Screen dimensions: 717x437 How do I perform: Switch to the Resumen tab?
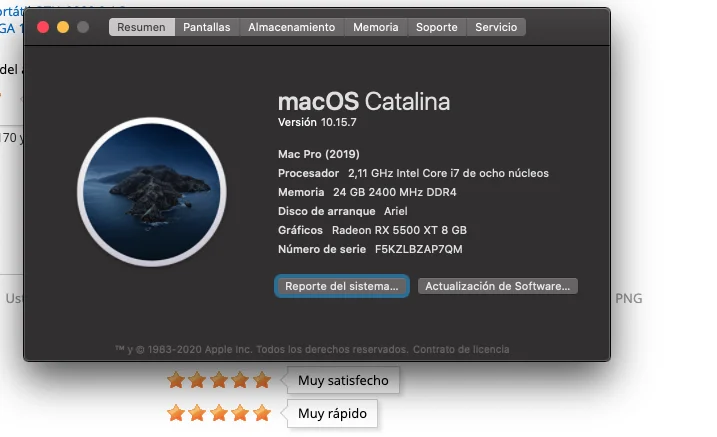click(141, 27)
